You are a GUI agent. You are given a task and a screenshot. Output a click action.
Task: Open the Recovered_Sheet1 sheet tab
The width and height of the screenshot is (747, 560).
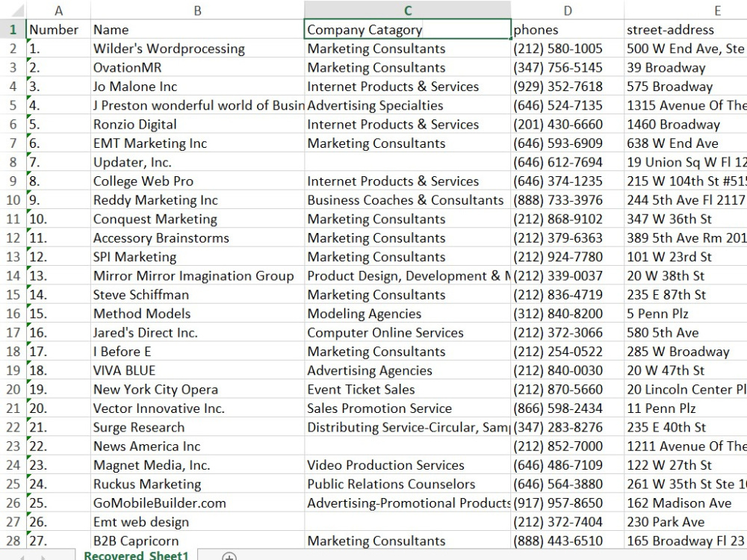[136, 556]
